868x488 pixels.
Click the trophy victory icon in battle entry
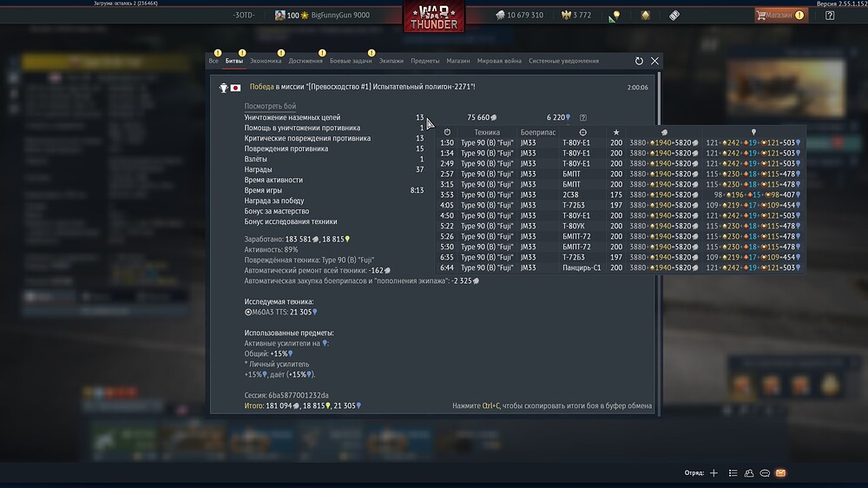pos(224,88)
